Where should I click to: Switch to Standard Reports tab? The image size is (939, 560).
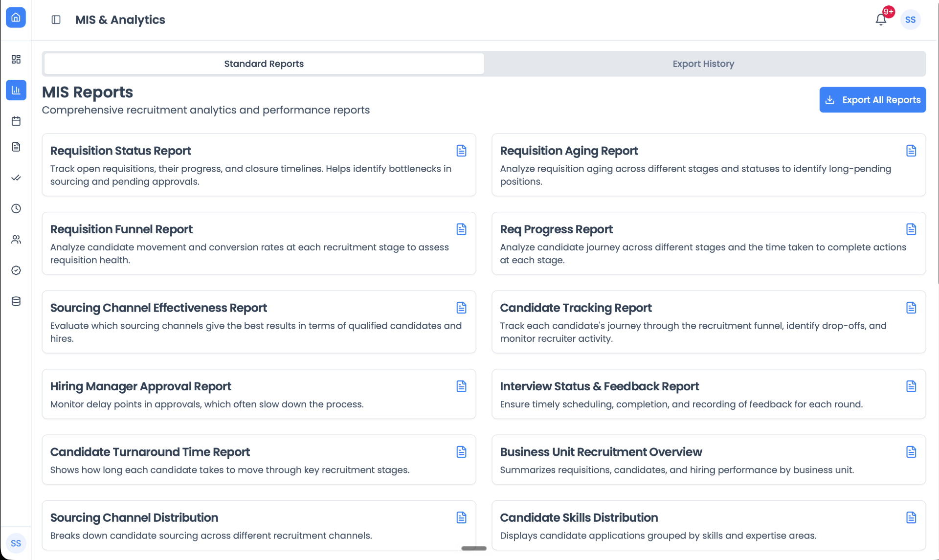tap(264, 64)
